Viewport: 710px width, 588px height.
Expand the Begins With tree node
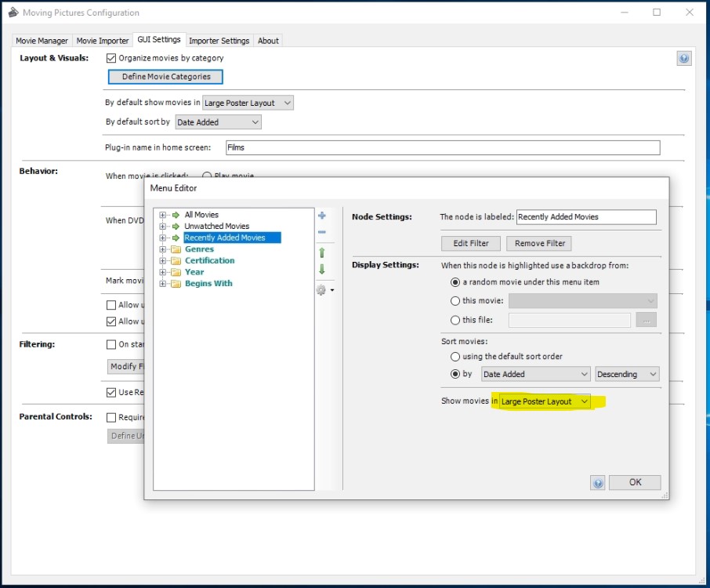(x=162, y=284)
